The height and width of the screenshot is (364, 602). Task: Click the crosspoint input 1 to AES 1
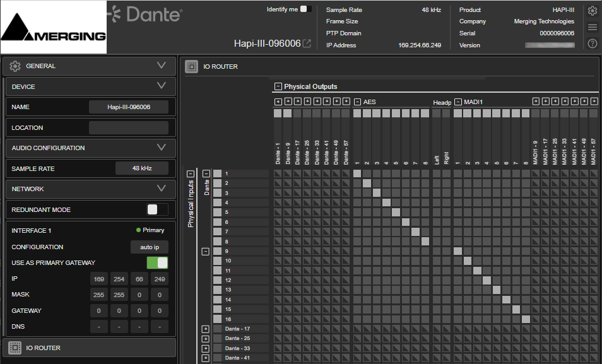(357, 173)
